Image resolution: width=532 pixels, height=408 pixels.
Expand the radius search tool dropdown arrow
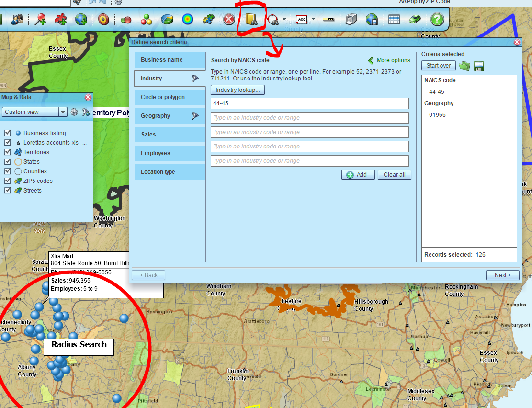coord(284,19)
